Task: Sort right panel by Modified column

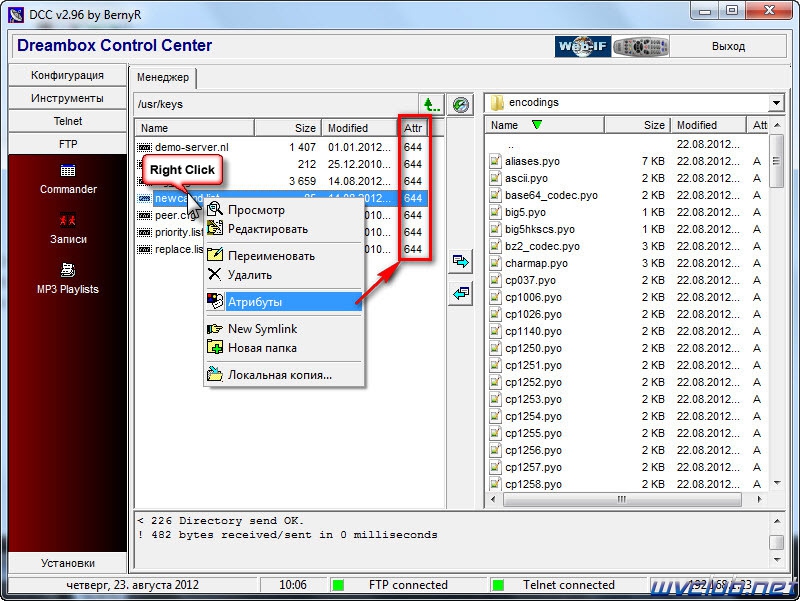Action: click(707, 125)
